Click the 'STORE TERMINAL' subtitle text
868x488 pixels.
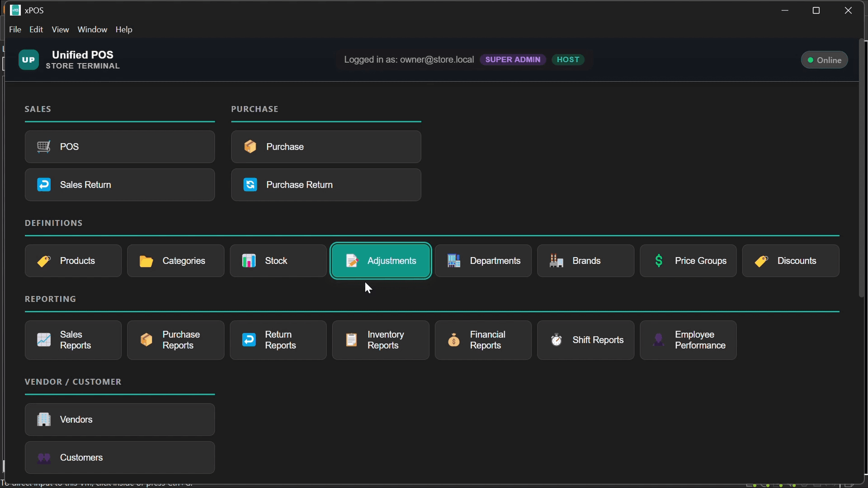[x=83, y=66]
